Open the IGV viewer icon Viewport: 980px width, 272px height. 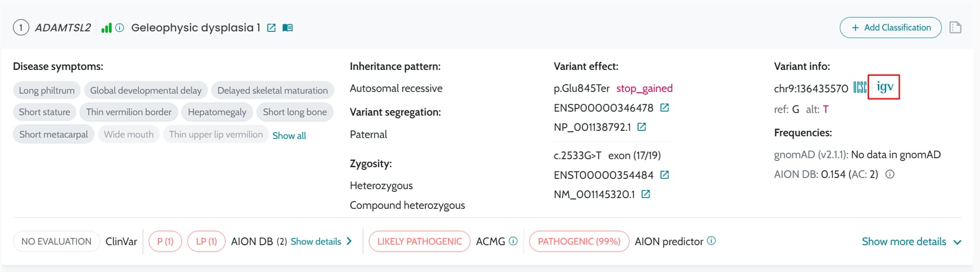pos(884,87)
